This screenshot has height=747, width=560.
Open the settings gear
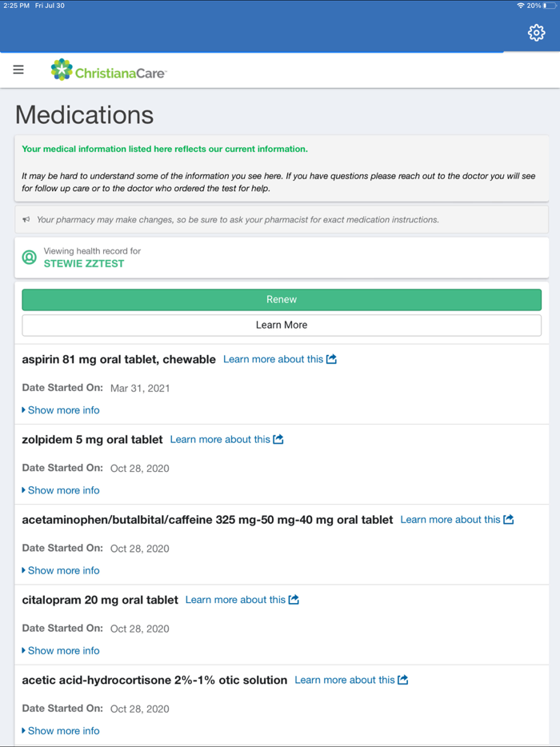[x=536, y=33]
